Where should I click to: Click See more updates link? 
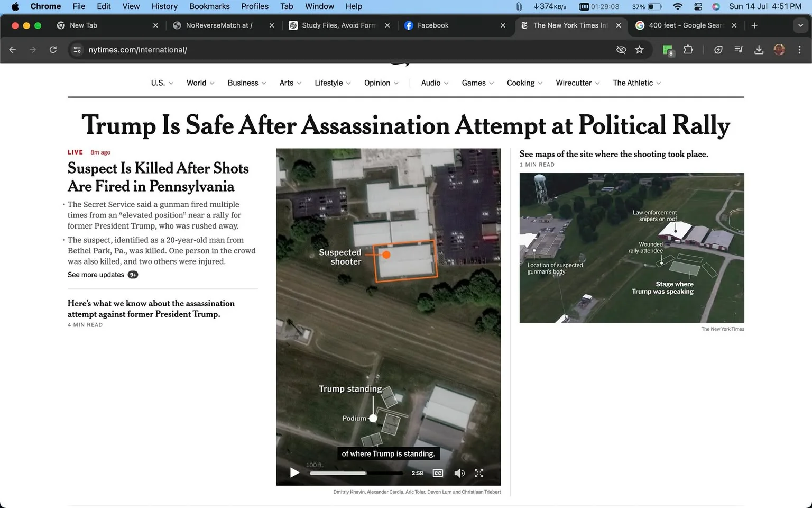click(103, 275)
